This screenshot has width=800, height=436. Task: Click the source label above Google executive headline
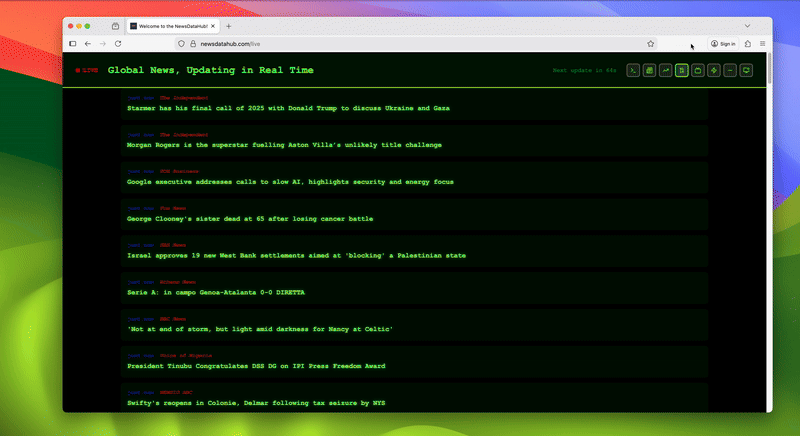tap(179, 171)
